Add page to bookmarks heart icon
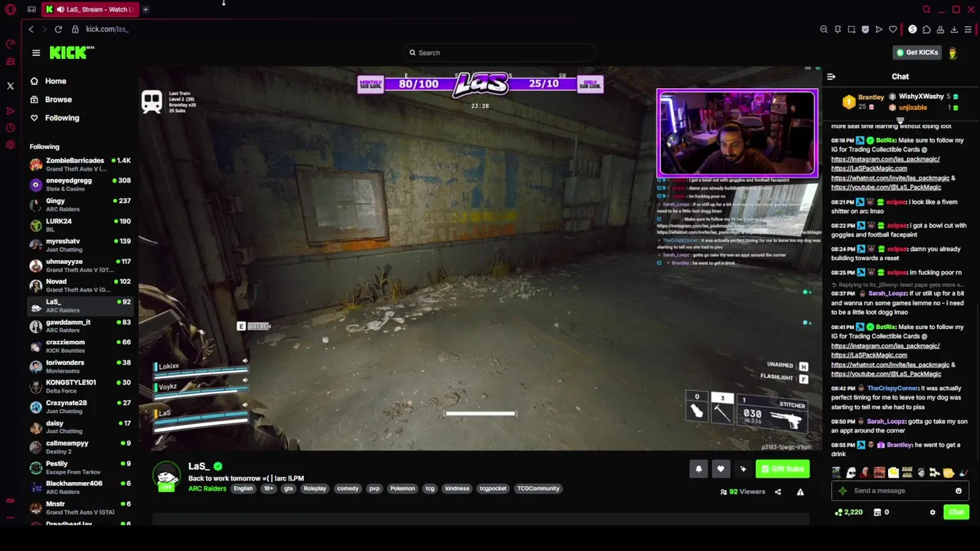This screenshot has height=551, width=980. pos(893,30)
